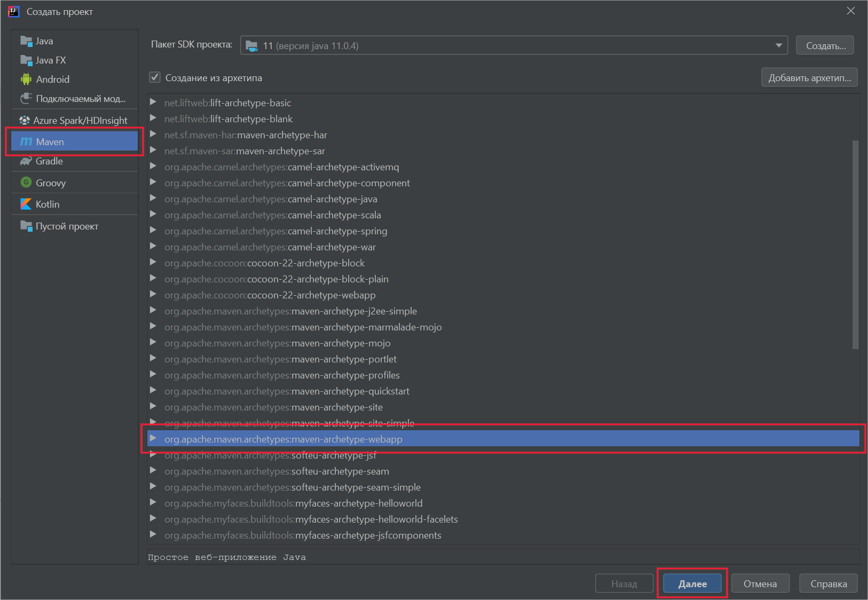Expand camel-archetype-spring node
The image size is (868, 600).
[x=153, y=230]
